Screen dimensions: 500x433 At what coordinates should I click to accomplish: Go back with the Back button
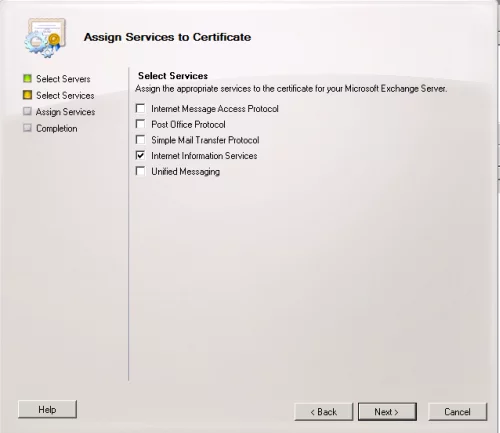pyautogui.click(x=324, y=412)
